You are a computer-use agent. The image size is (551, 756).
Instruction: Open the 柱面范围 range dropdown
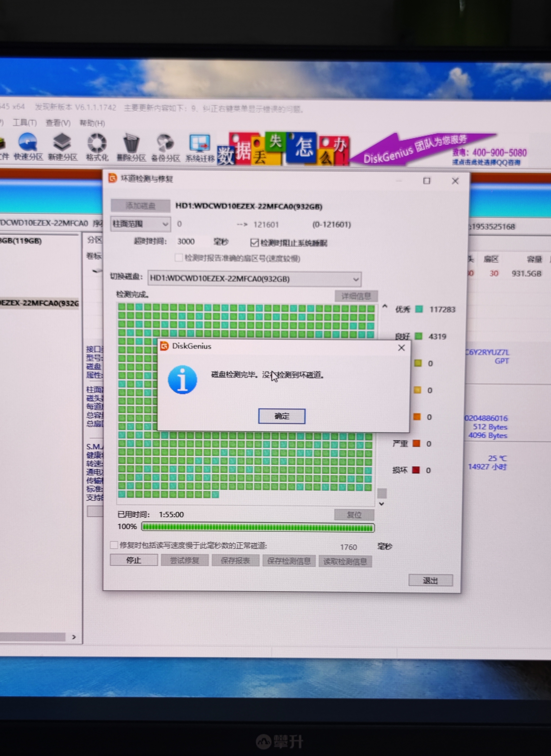pyautogui.click(x=140, y=224)
